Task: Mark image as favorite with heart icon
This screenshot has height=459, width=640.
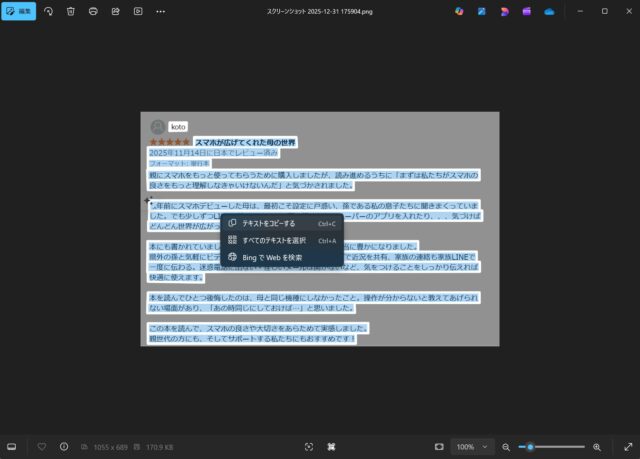Action: click(x=42, y=446)
